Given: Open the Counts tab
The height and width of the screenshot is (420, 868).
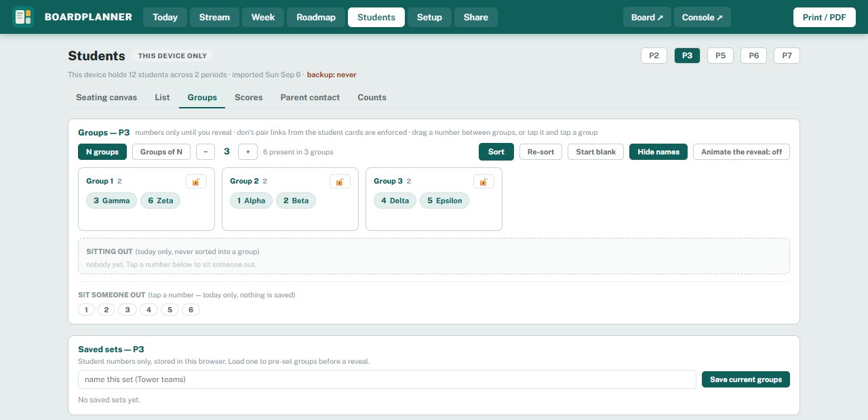Looking at the screenshot, I should (x=372, y=98).
